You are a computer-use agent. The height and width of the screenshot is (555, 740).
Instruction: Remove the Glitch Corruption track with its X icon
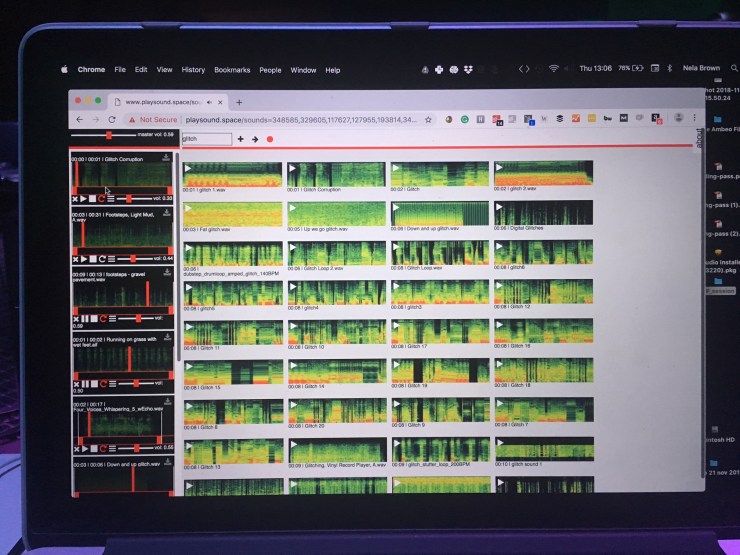[x=76, y=199]
